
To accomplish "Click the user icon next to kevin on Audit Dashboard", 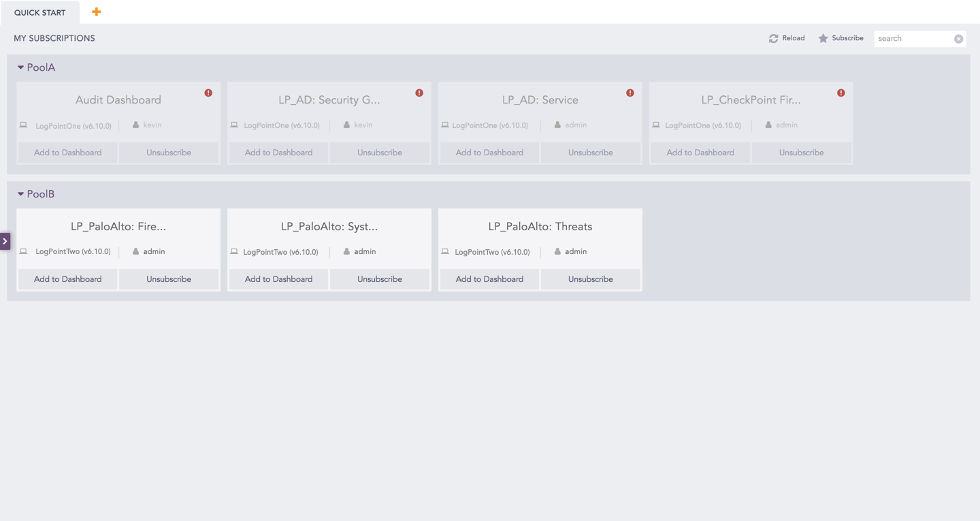I will pyautogui.click(x=135, y=125).
